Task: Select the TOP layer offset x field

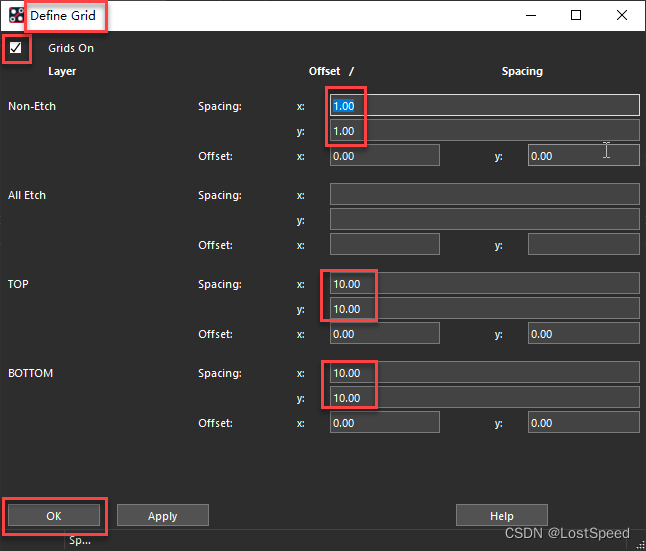Action: click(x=384, y=334)
